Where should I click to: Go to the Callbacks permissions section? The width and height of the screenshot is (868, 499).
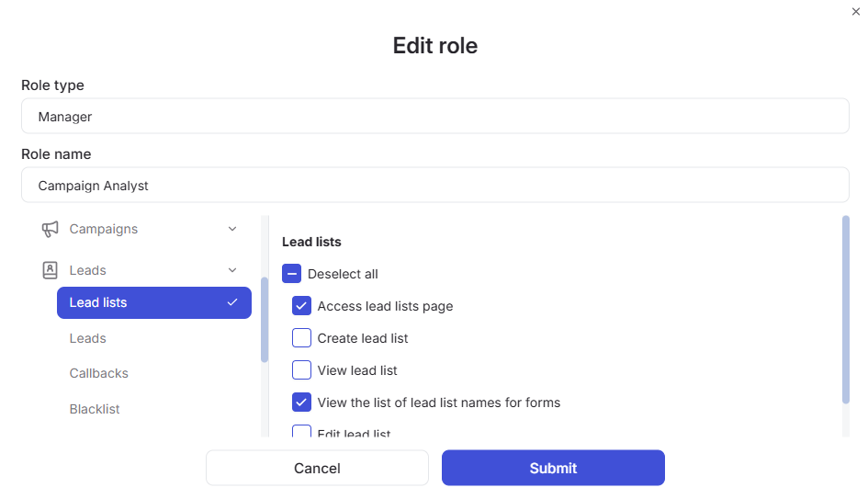(98, 373)
